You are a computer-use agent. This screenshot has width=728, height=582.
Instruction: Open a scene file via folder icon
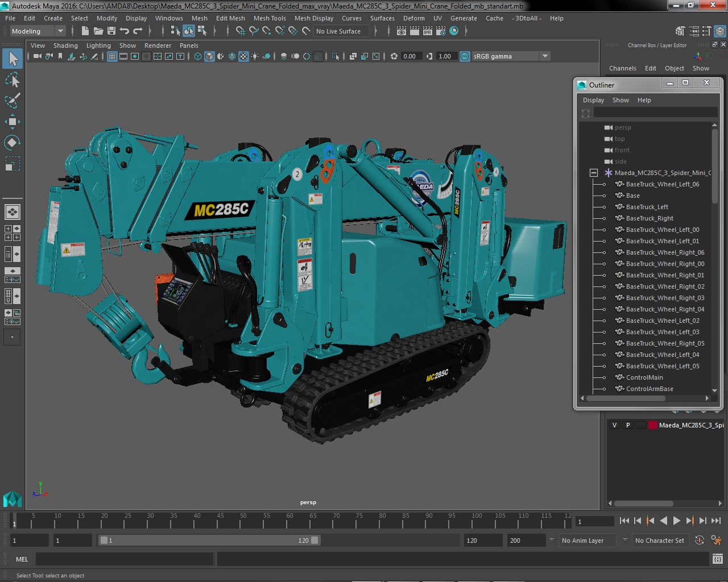98,31
